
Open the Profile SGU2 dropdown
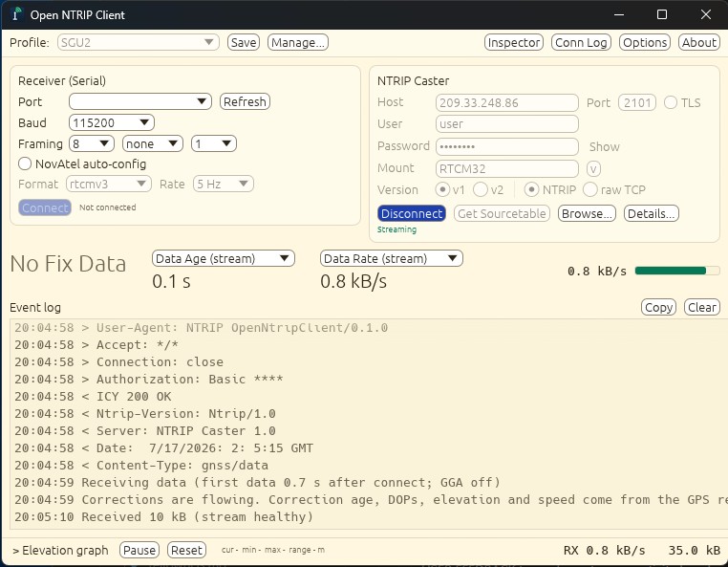point(138,42)
